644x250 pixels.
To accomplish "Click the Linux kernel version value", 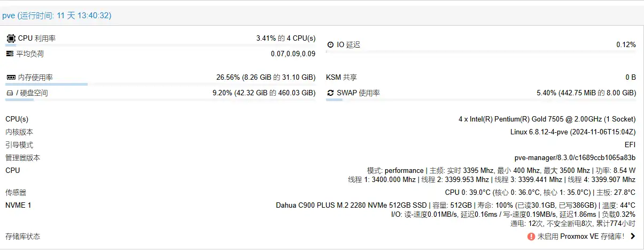I will [x=572, y=132].
